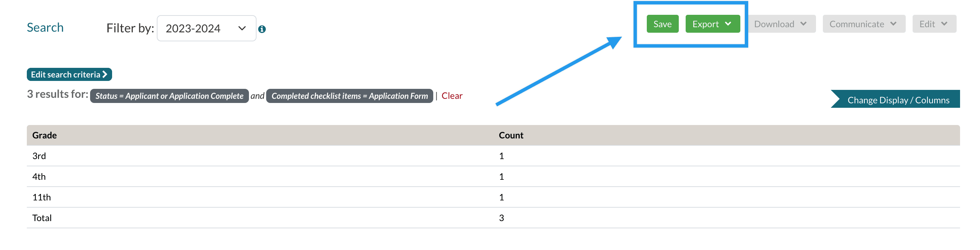Expand the Export dropdown menu
Viewport: 980px width, 250px height.
click(712, 24)
